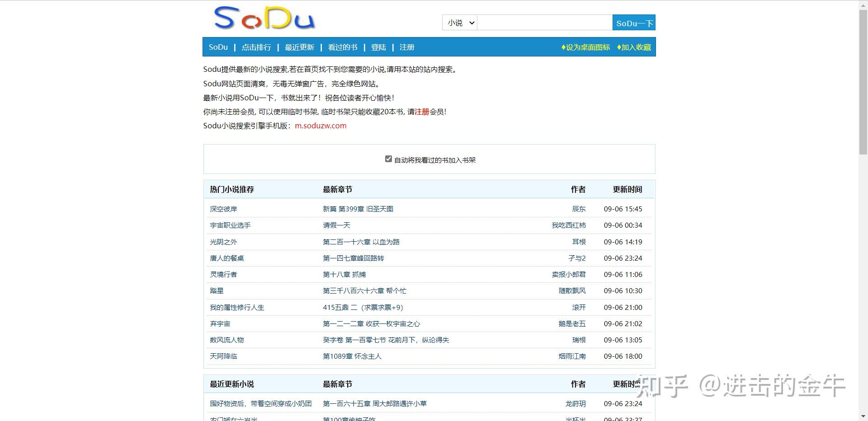The width and height of the screenshot is (868, 421).
Task: Open 看过的书 in the navigation bar
Action: [343, 47]
